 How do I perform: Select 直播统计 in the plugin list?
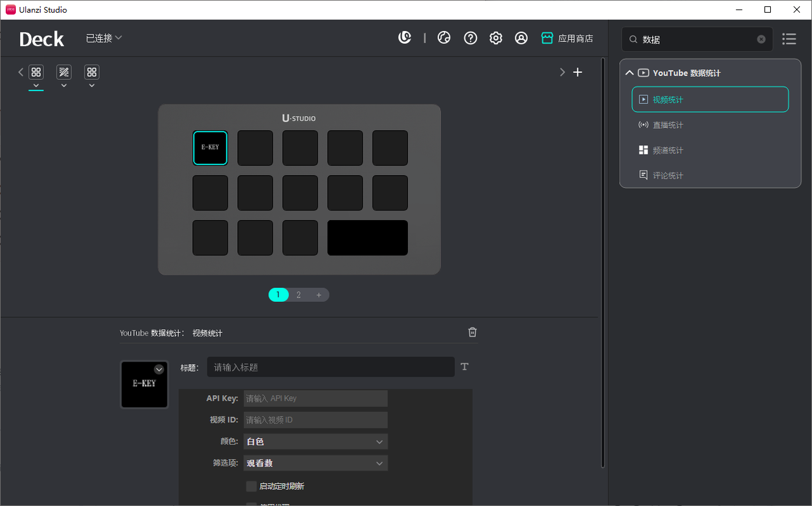point(667,125)
